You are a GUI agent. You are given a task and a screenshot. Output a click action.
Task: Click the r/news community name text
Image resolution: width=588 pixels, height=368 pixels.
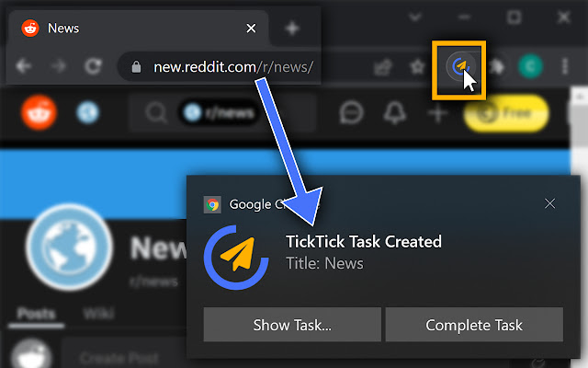pyautogui.click(x=153, y=282)
